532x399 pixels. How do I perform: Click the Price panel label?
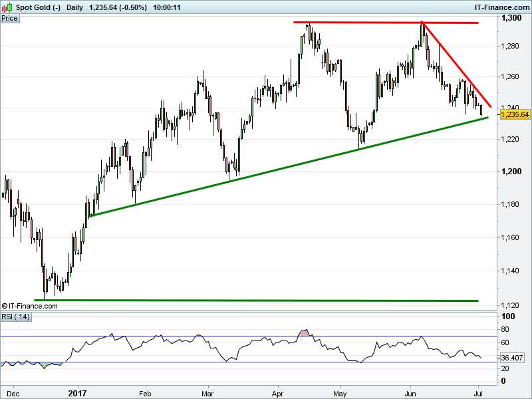coord(10,19)
